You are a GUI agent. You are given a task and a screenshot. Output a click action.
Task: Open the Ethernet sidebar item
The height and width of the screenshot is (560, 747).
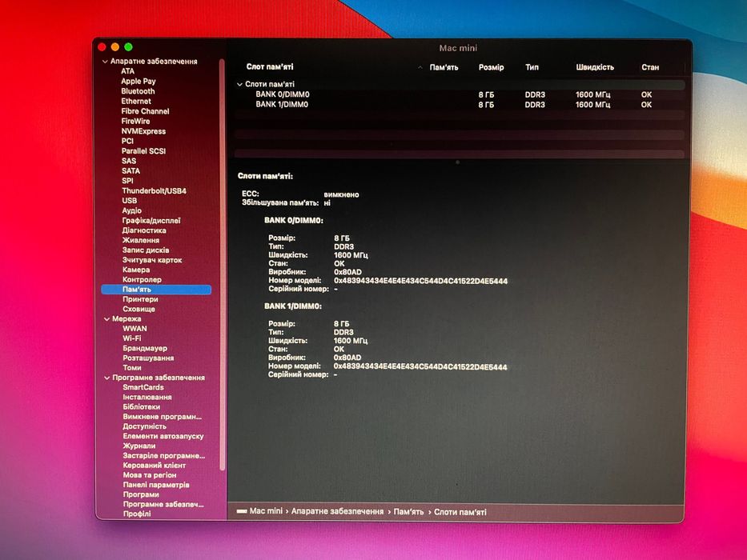[x=136, y=102]
